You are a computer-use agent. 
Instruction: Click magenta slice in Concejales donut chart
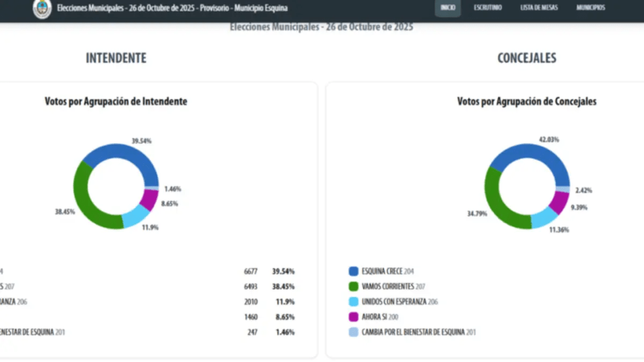pyautogui.click(x=558, y=202)
